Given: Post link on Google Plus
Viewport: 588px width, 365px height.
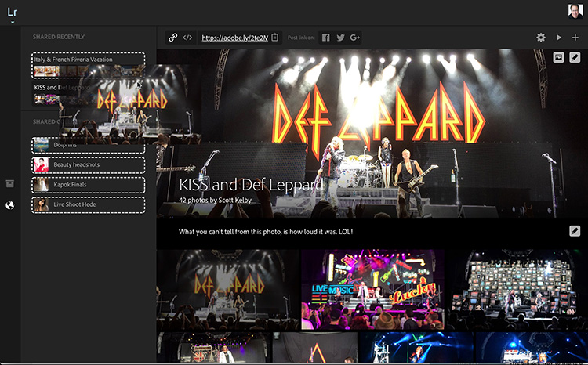Looking at the screenshot, I should pyautogui.click(x=354, y=38).
